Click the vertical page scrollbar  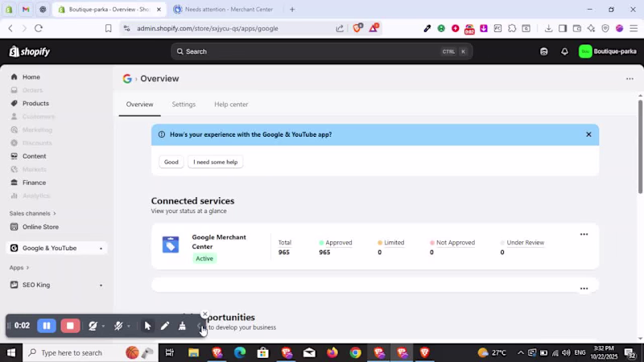click(x=640, y=146)
